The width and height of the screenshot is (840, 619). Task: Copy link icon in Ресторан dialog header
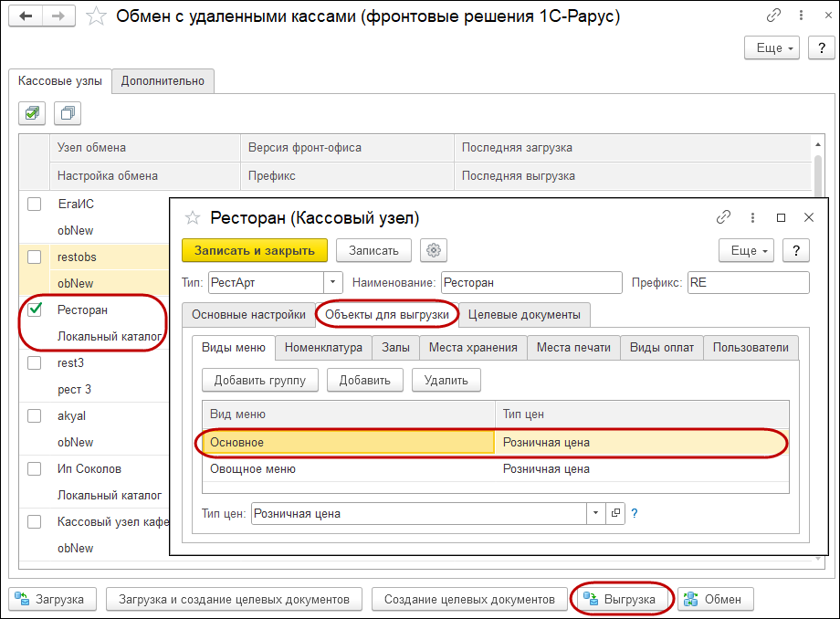click(723, 217)
